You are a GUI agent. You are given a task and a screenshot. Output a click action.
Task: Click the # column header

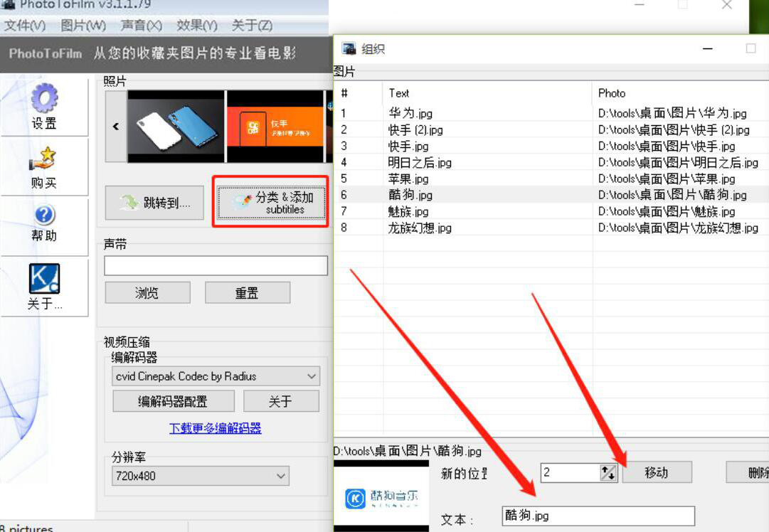[359, 93]
